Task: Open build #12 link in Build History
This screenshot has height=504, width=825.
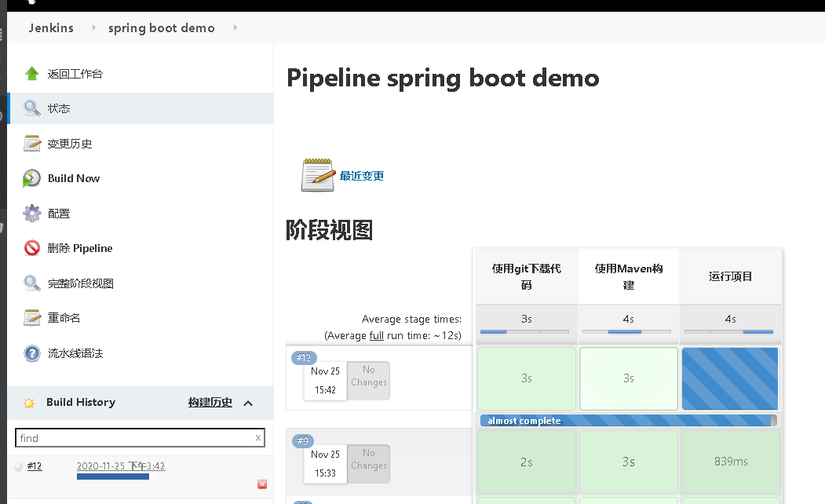Action: pos(35,466)
